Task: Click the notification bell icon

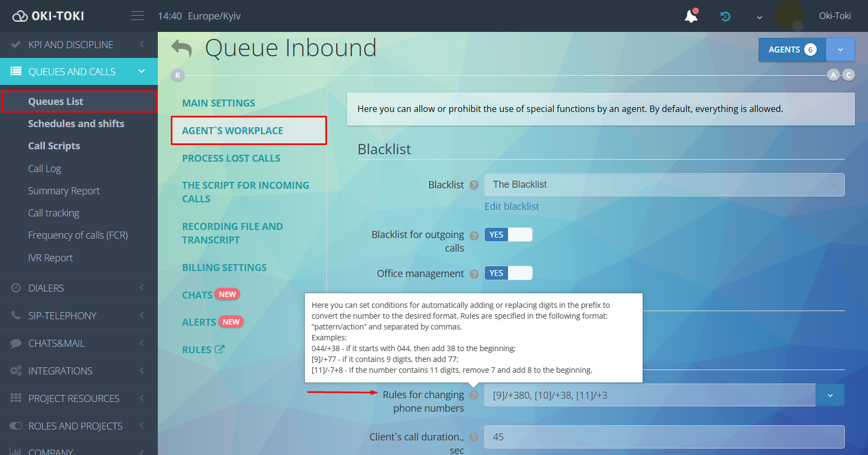Action: click(691, 16)
